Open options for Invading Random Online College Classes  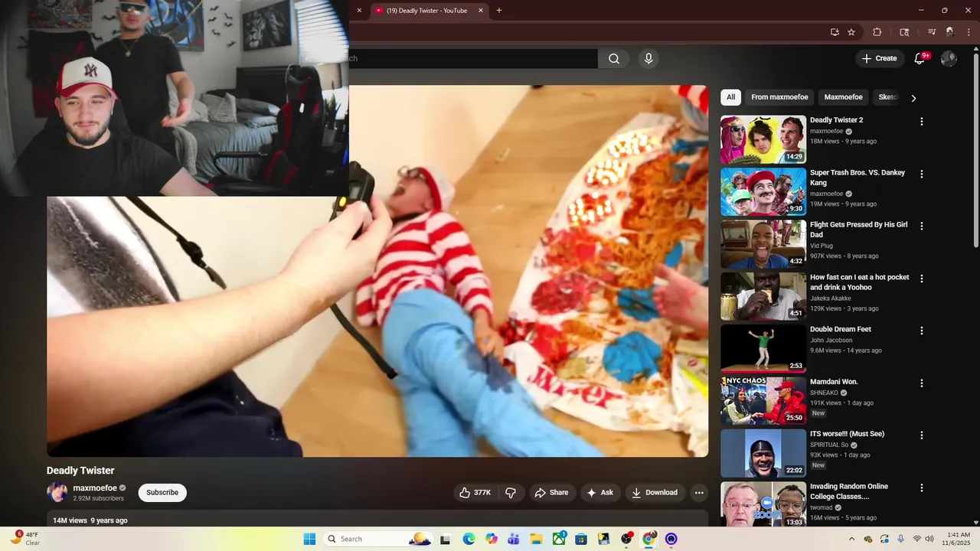click(922, 487)
